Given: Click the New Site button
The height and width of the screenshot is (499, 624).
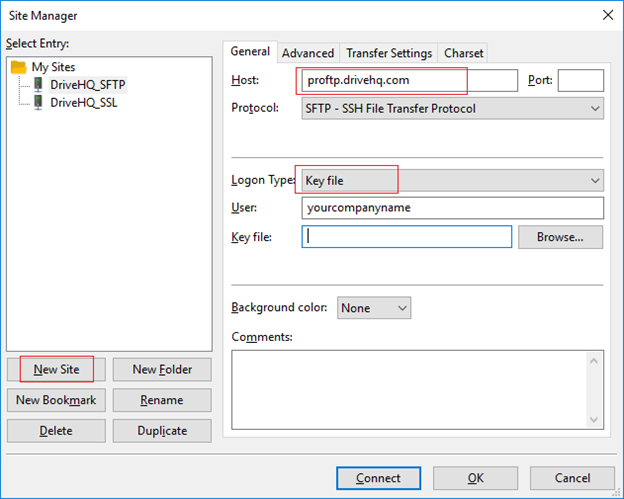Looking at the screenshot, I should pos(57,369).
